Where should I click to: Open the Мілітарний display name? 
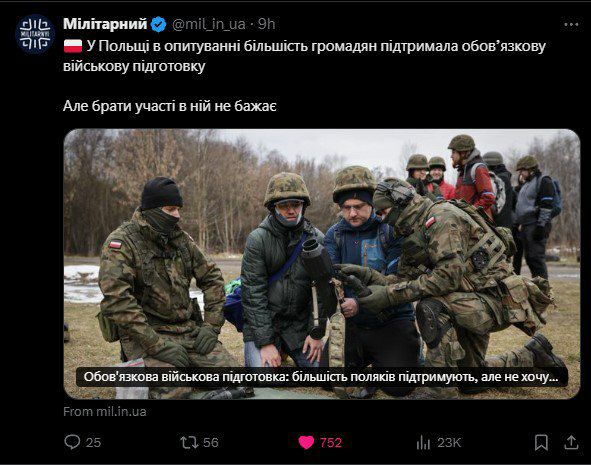click(x=105, y=24)
